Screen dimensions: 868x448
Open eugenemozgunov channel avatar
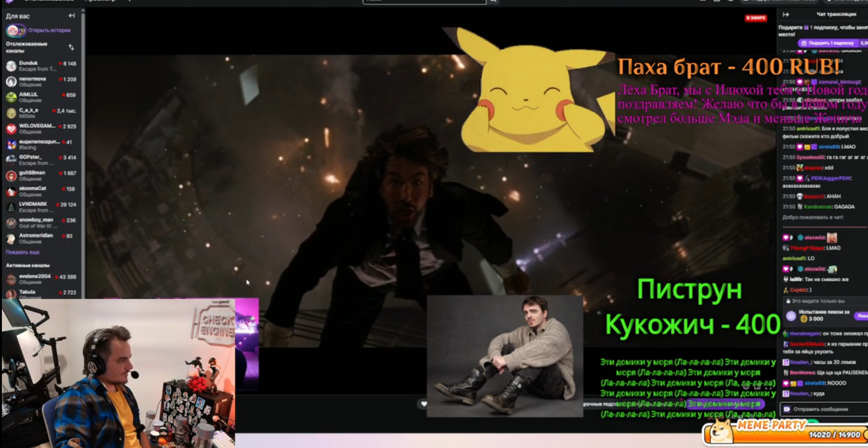coord(11,144)
